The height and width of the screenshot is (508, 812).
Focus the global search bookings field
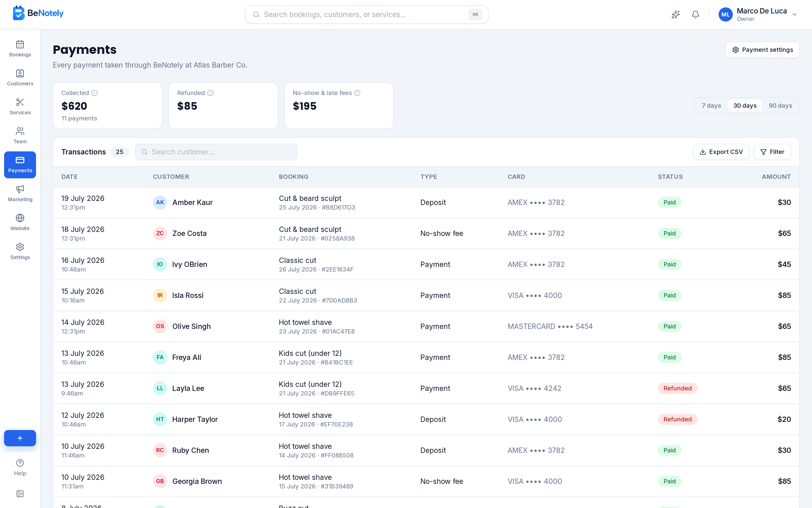[366, 14]
